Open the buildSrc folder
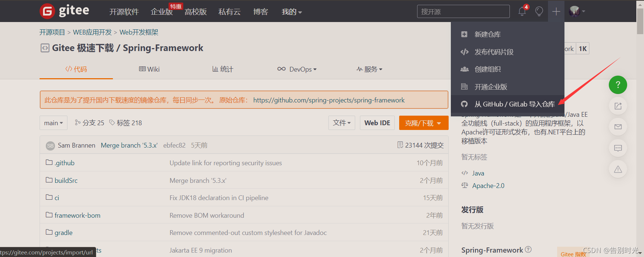 coord(66,180)
